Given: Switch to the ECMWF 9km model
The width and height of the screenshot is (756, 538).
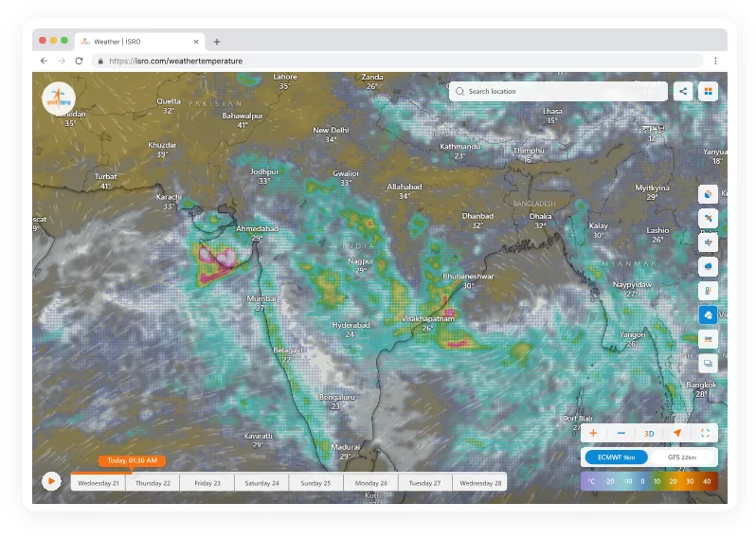Looking at the screenshot, I should (616, 457).
